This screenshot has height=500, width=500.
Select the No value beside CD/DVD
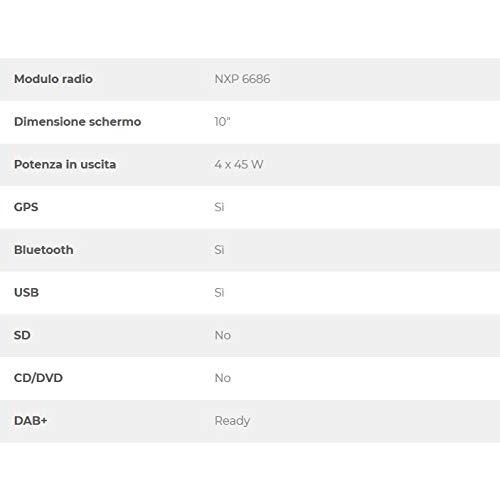223,378
